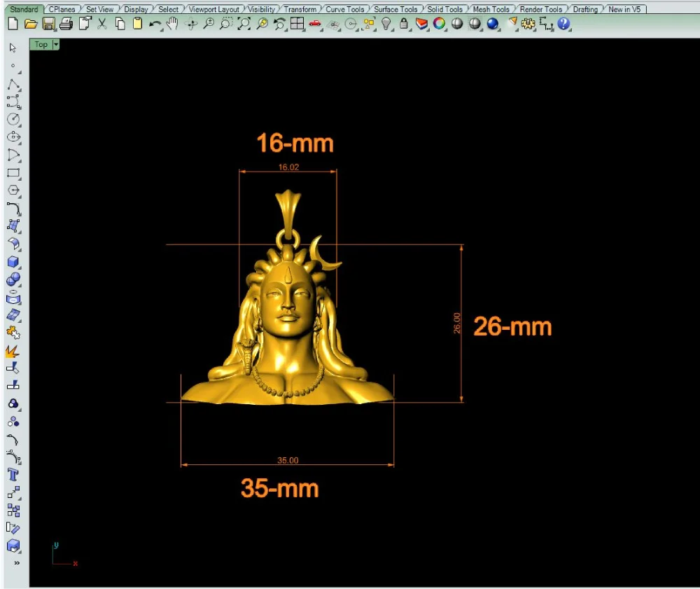Select the 35.00 width dimension text
Viewport: 700px width, 589px height.
coord(288,460)
